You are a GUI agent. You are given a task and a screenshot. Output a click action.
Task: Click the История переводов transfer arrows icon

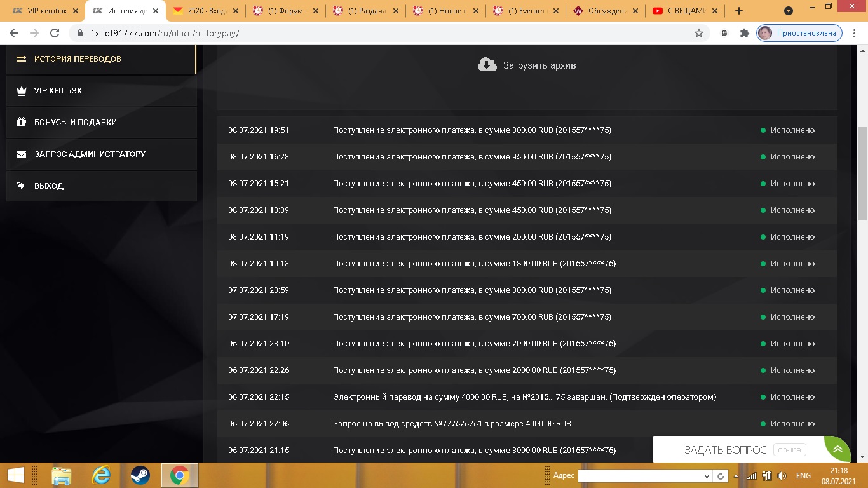tap(22, 59)
